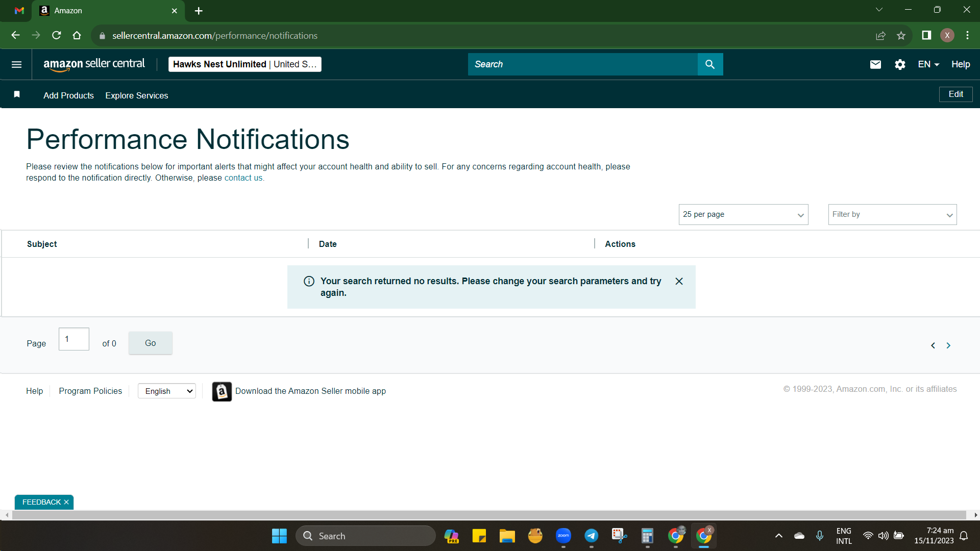Image resolution: width=980 pixels, height=551 pixels.
Task: Open the contact us link
Action: (x=244, y=178)
